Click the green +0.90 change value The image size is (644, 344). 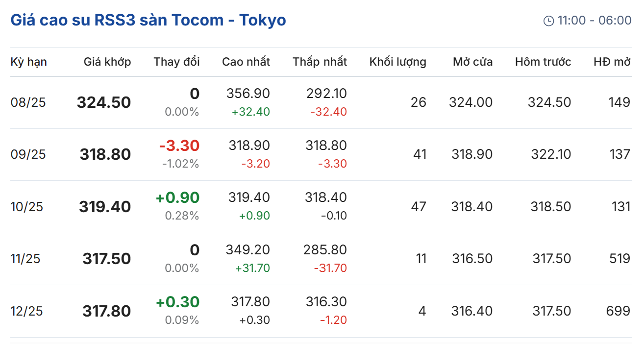177,197
